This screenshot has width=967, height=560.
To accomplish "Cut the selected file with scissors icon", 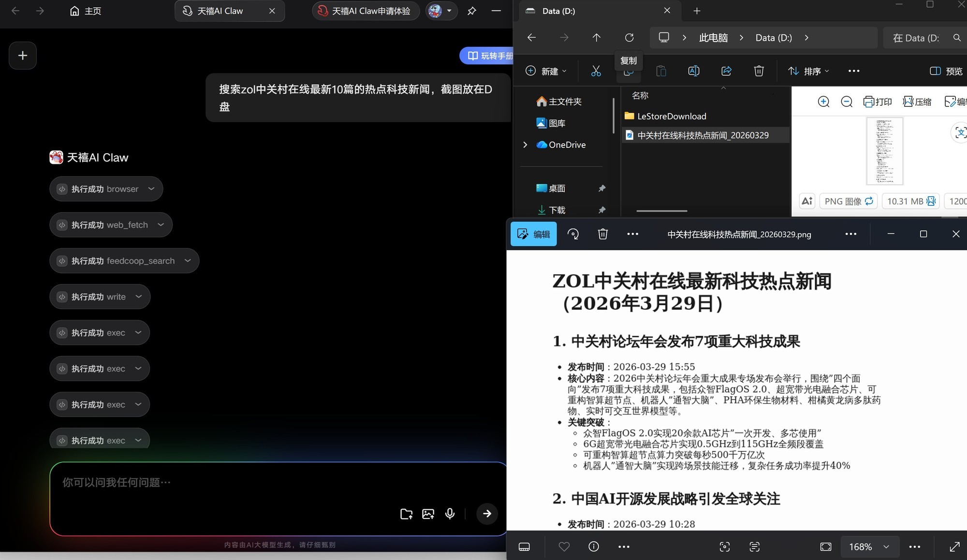I will [596, 71].
